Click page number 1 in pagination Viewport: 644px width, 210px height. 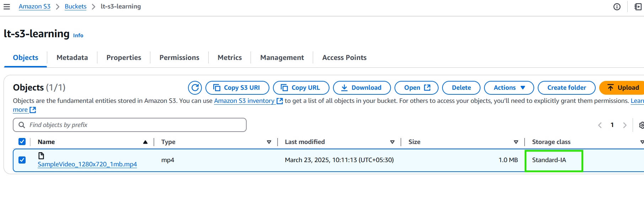tap(612, 125)
